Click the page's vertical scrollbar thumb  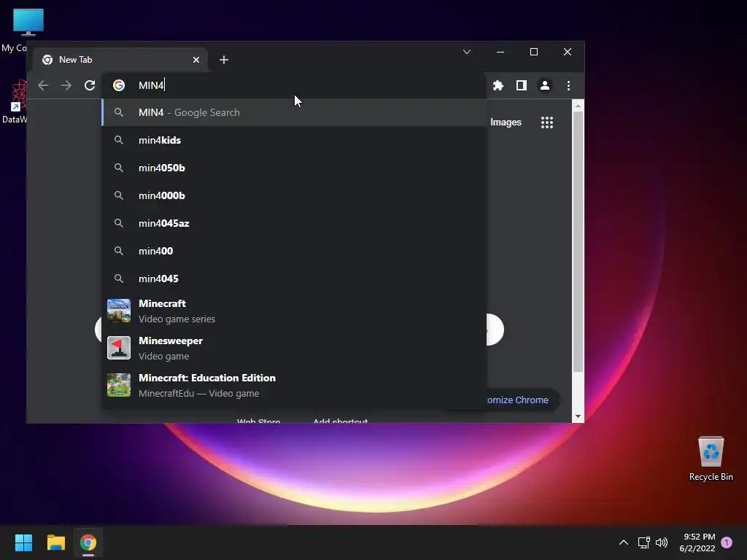578,241
